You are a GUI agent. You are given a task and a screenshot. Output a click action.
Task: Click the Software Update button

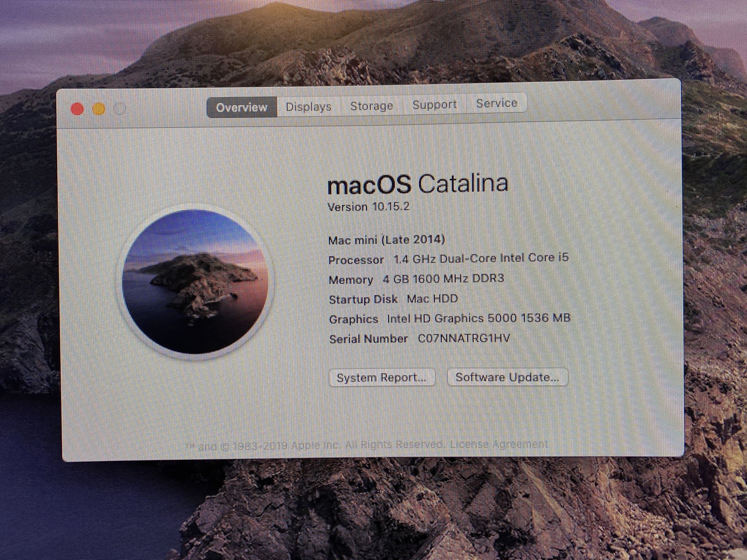(x=507, y=377)
